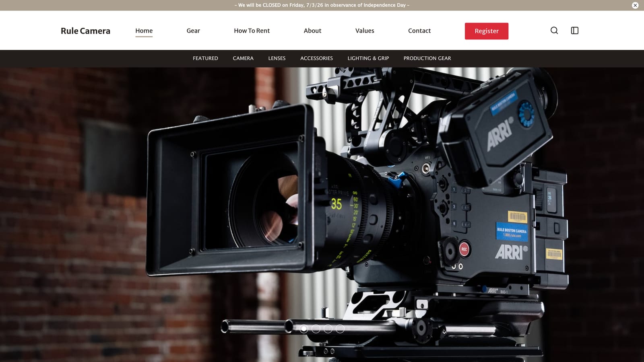
Task: Select the PRODUCTION GEAR category
Action: coord(427,58)
